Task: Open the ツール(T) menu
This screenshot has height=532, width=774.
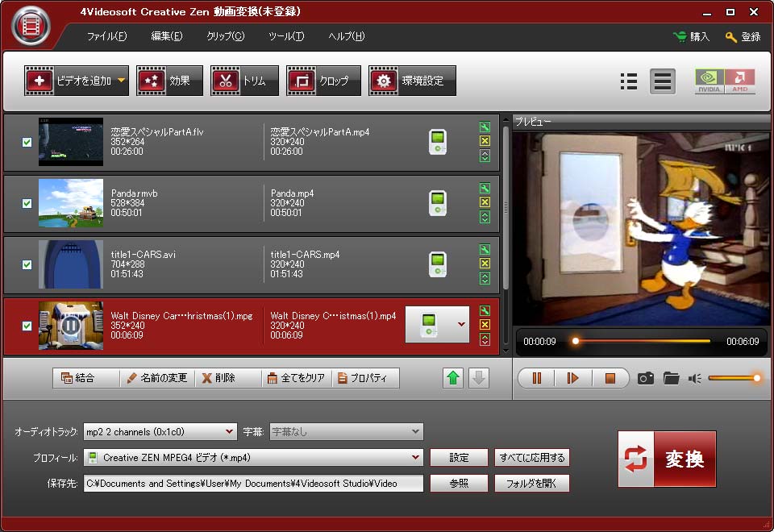Action: click(286, 36)
